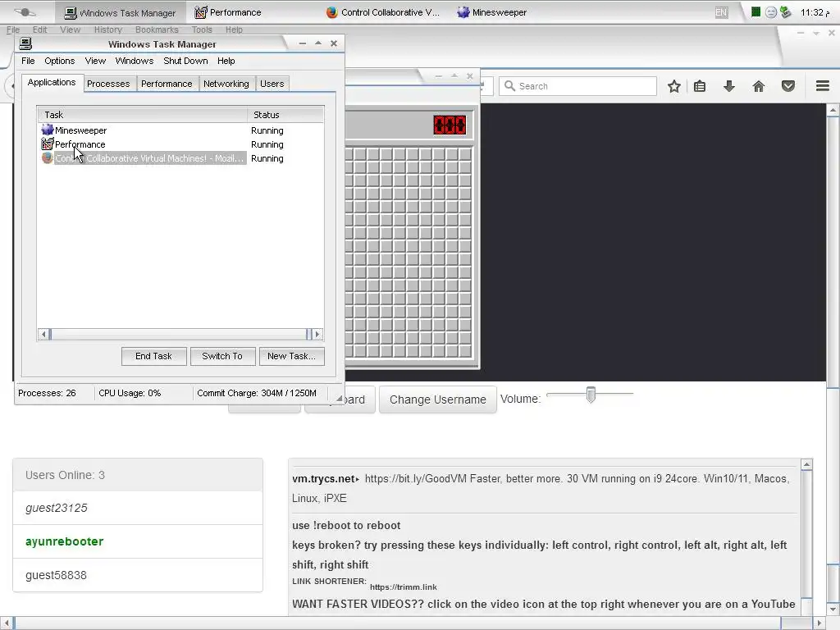Click the End Task button
Image resolution: width=840 pixels, height=630 pixels.
[153, 356]
